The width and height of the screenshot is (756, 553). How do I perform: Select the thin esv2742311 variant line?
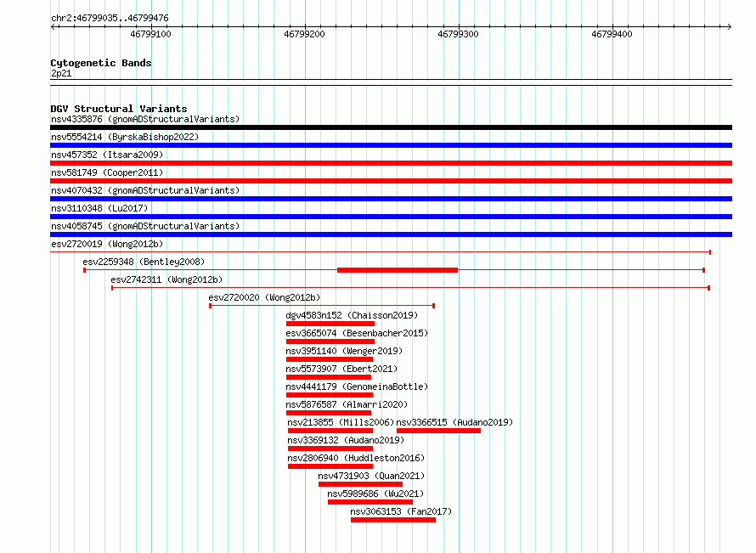coord(410,288)
